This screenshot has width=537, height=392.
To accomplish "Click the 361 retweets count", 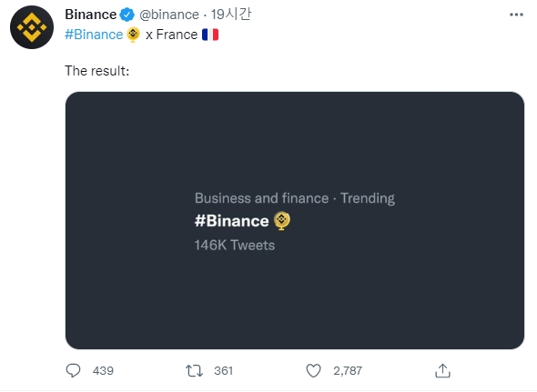I will click(223, 371).
